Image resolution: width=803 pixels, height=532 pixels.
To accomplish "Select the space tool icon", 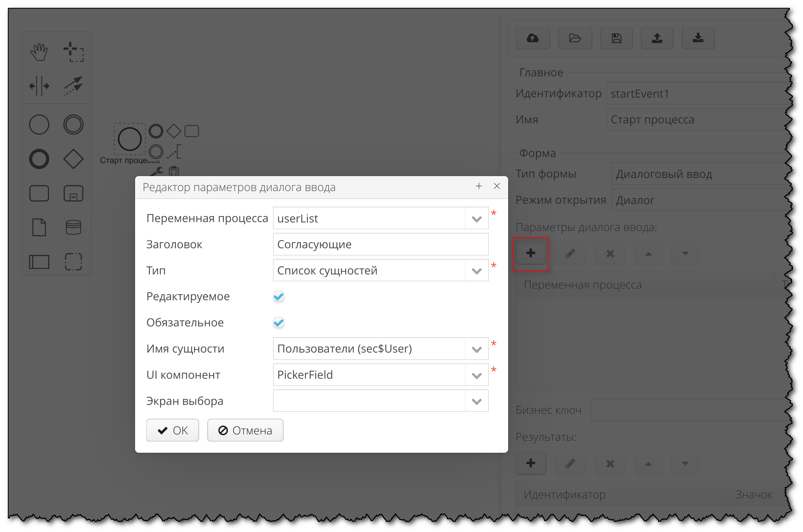I will (x=39, y=86).
